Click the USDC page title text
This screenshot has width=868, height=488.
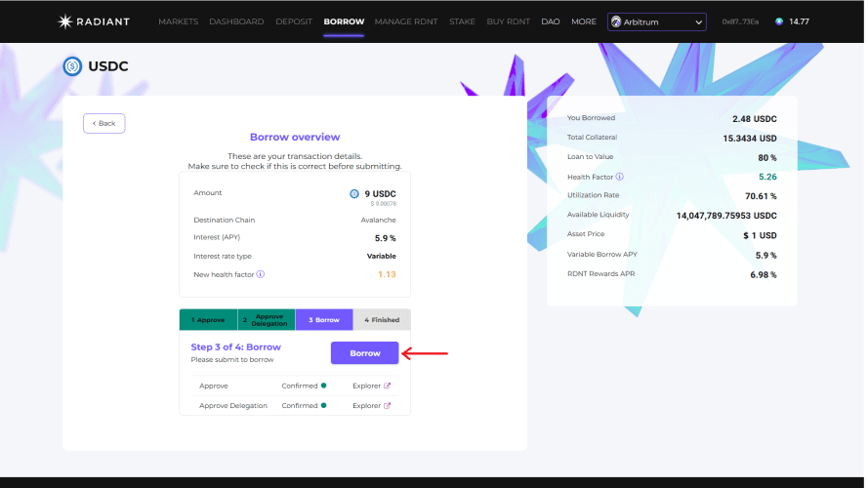(108, 66)
